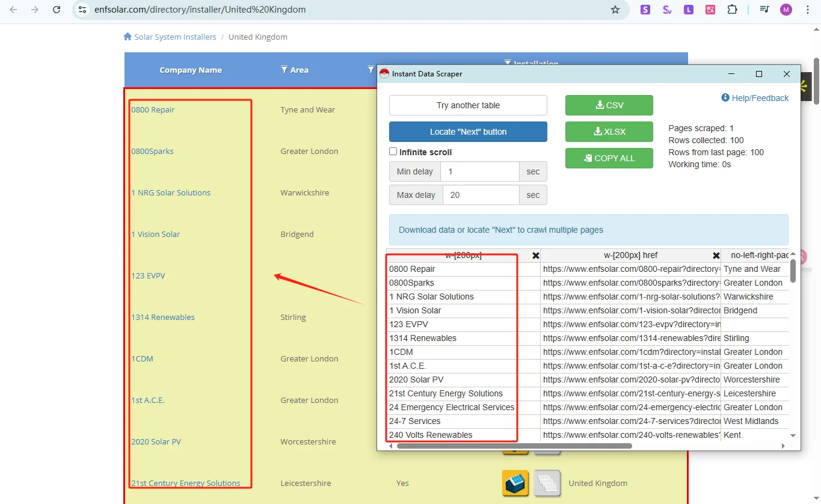The image size is (821, 504).
Task: Open the 1st A.C.E. webpage link
Action: [148, 400]
